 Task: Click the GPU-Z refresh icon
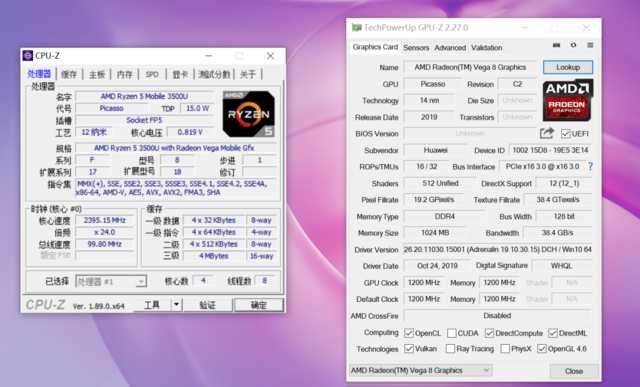pos(573,45)
